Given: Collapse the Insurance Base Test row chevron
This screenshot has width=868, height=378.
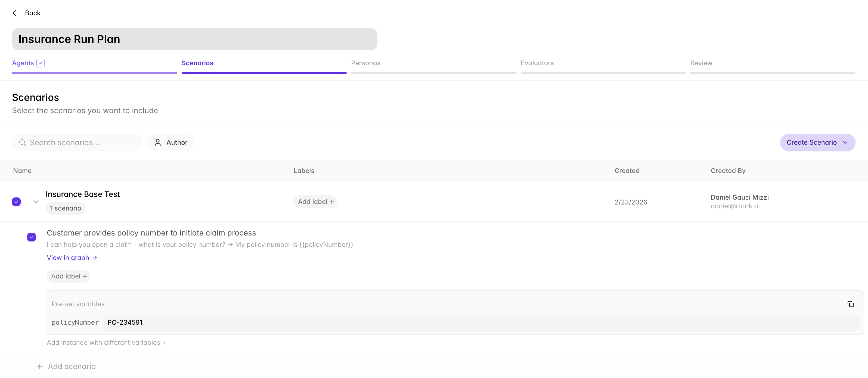Looking at the screenshot, I should 36,202.
